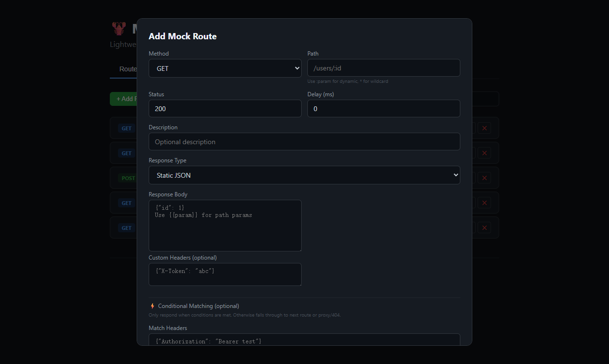This screenshot has height=364, width=609.
Task: Click the first GET method badge
Action: [x=126, y=128]
